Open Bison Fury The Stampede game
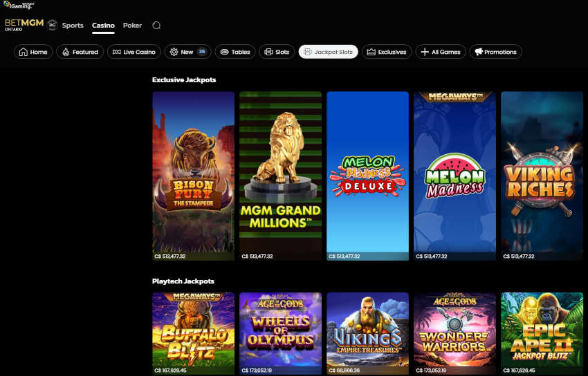This screenshot has height=376, width=588. tap(194, 176)
